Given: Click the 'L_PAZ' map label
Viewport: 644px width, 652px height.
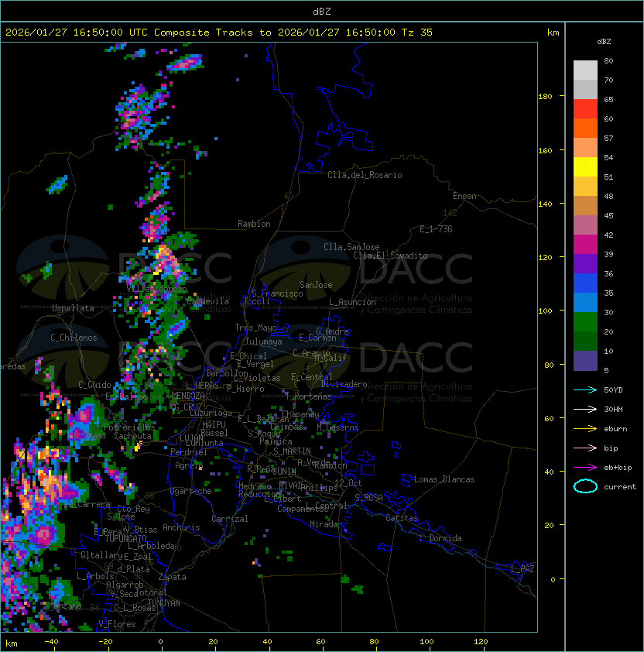Looking at the screenshot, I should [x=522, y=569].
